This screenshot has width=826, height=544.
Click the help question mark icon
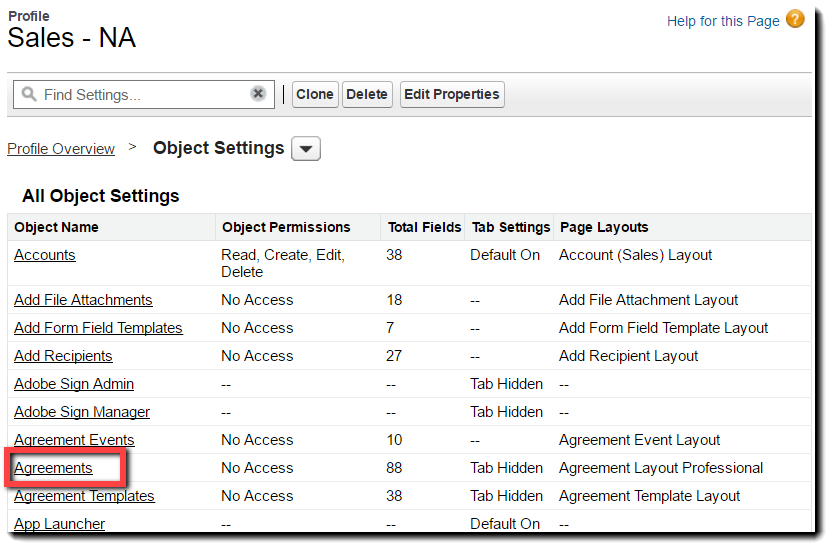(x=795, y=20)
